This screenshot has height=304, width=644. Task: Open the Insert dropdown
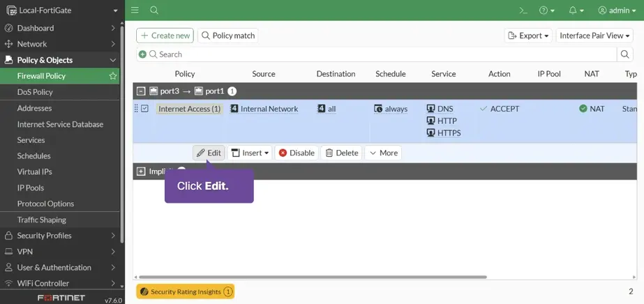click(250, 153)
